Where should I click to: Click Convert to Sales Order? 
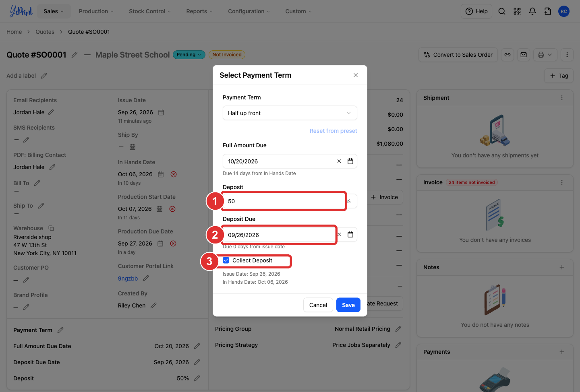click(x=458, y=55)
